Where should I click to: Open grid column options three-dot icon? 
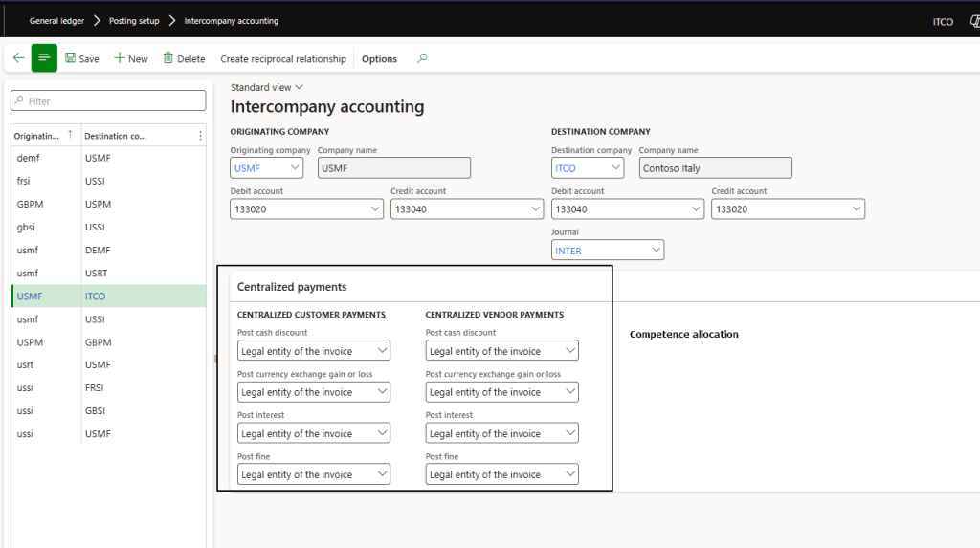pos(200,136)
